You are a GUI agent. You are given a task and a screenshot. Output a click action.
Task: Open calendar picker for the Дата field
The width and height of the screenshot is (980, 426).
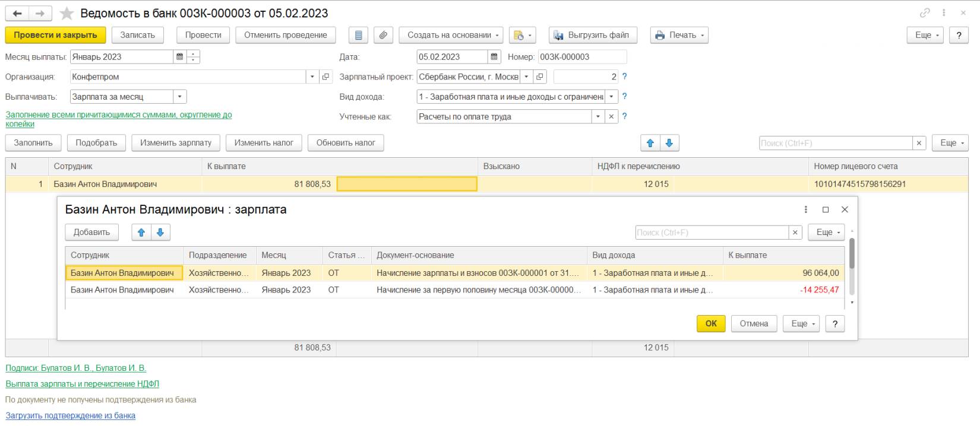(494, 57)
